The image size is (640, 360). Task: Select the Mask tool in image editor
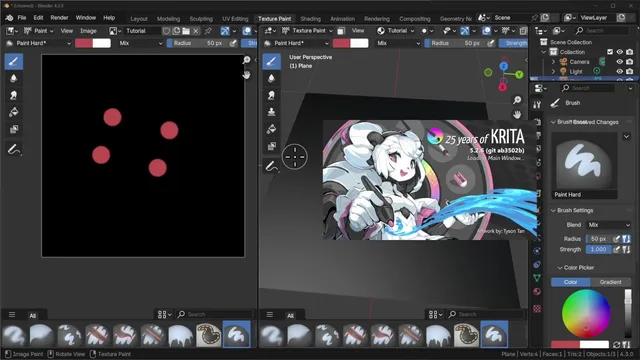tap(13, 129)
